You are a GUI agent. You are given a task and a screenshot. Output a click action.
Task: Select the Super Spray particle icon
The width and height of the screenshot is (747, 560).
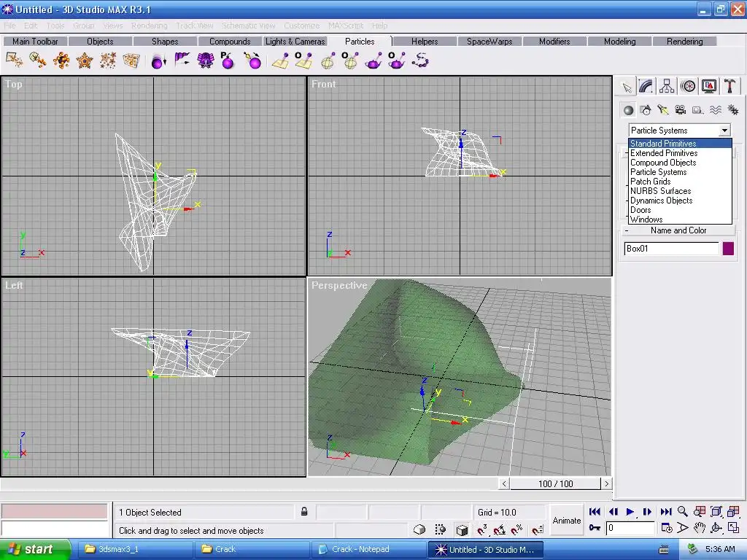pyautogui.click(x=38, y=61)
